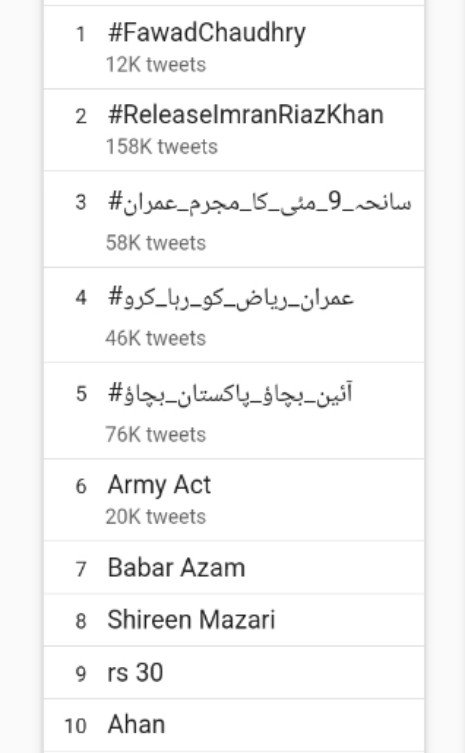Click rank number 10 label
The height and width of the screenshot is (753, 465).
[75, 726]
